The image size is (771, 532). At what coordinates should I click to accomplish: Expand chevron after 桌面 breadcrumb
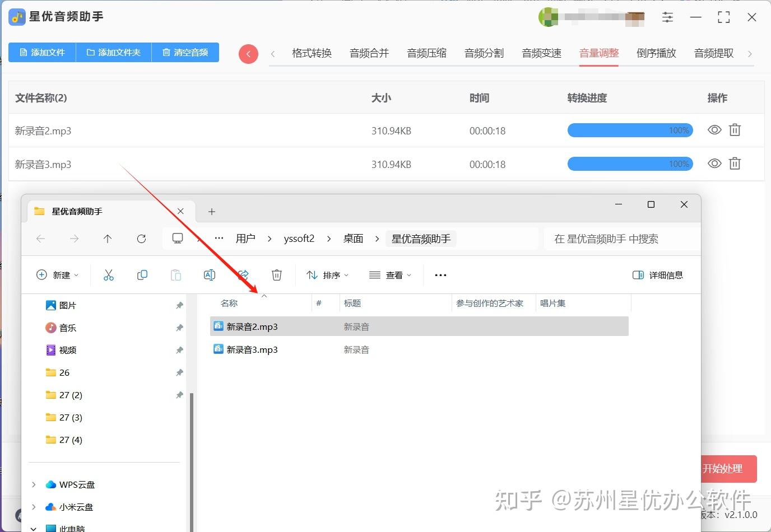pyautogui.click(x=377, y=239)
